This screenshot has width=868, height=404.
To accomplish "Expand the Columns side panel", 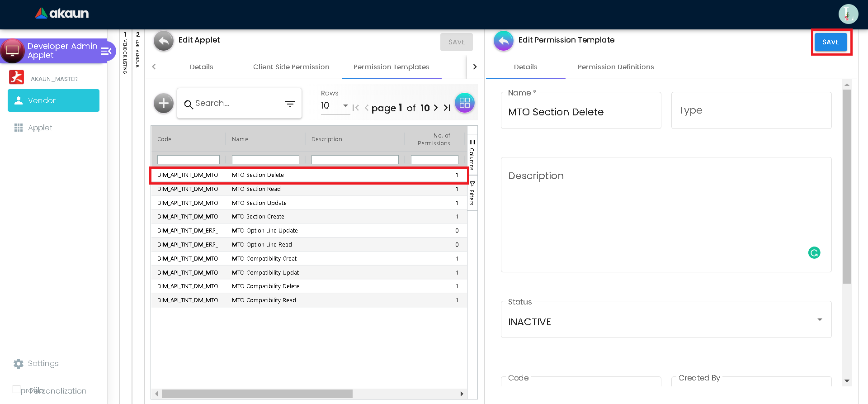I will tap(472, 154).
